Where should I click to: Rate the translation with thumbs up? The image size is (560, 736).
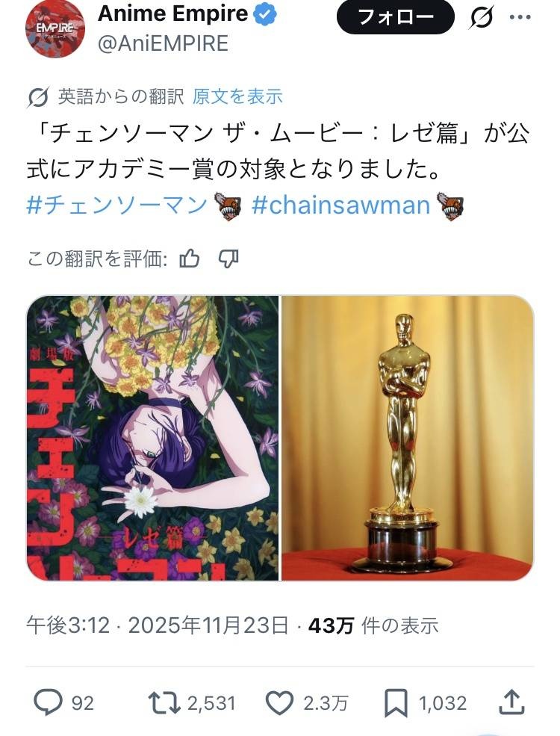click(190, 259)
